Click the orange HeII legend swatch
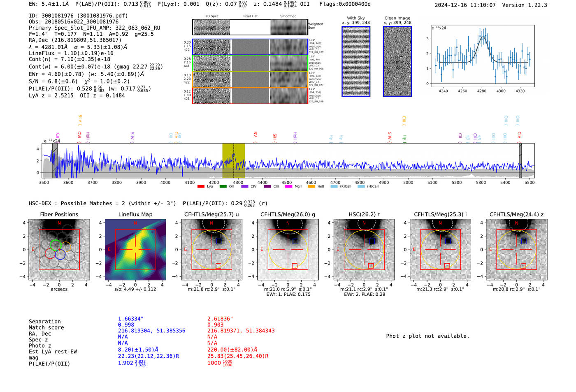 pyautogui.click(x=311, y=186)
